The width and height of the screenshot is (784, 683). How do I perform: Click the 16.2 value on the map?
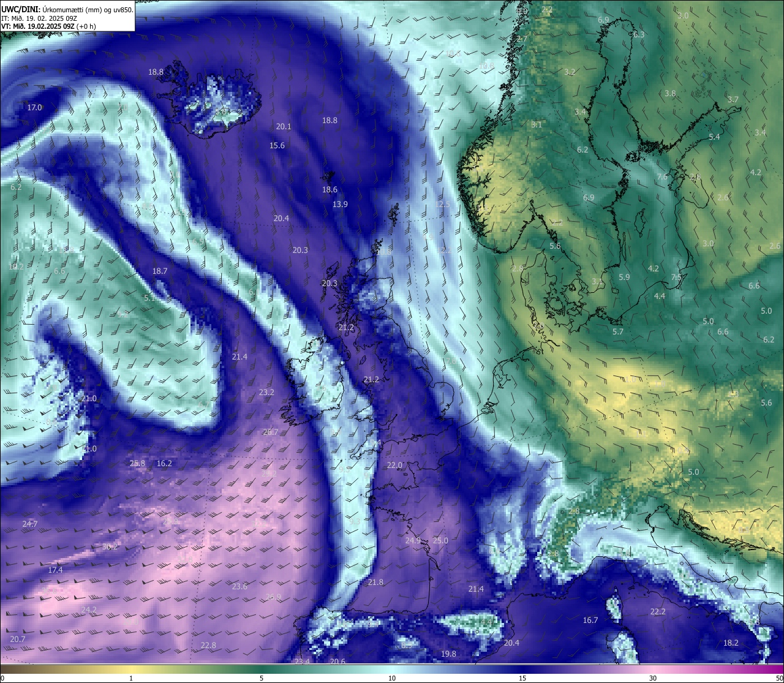164,464
